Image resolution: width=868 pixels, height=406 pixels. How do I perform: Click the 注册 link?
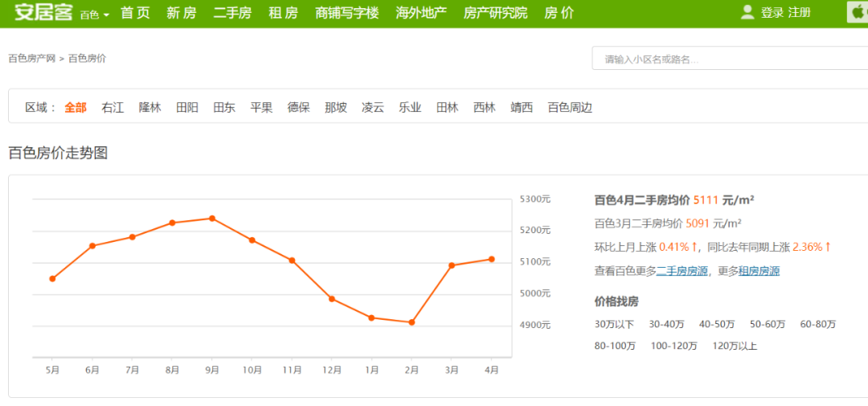(800, 13)
